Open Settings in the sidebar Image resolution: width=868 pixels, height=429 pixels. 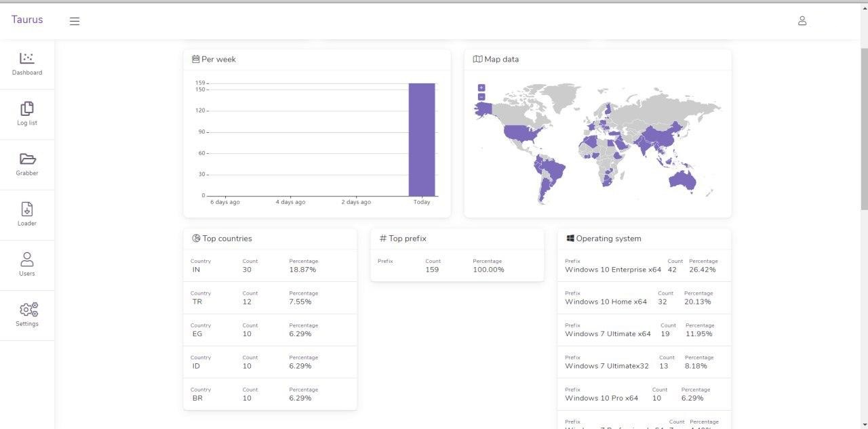pyautogui.click(x=27, y=315)
